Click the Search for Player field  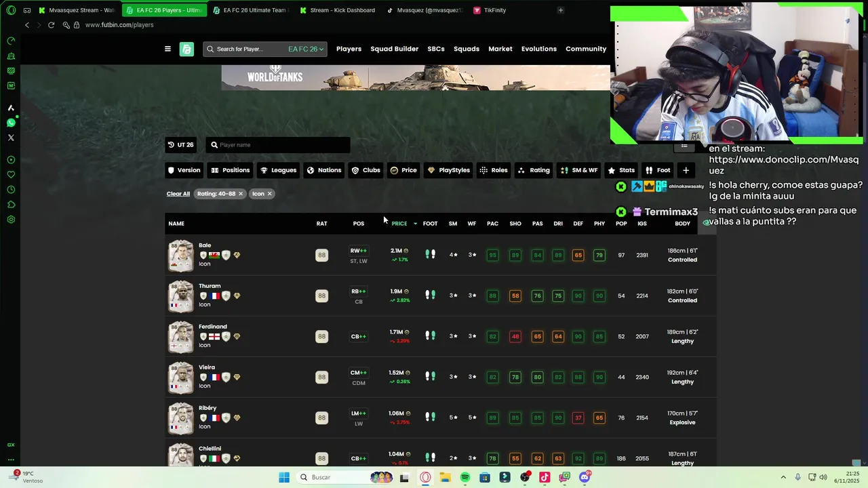click(x=244, y=49)
